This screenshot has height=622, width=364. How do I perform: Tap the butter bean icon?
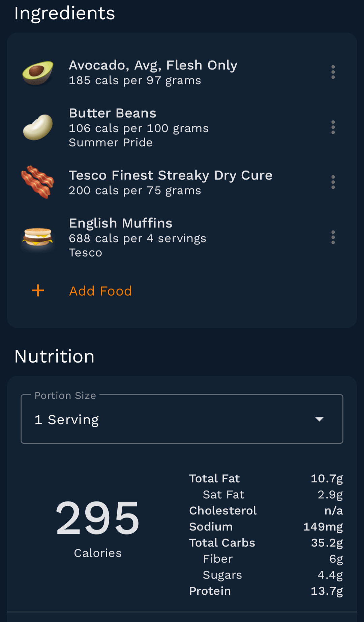point(38,127)
